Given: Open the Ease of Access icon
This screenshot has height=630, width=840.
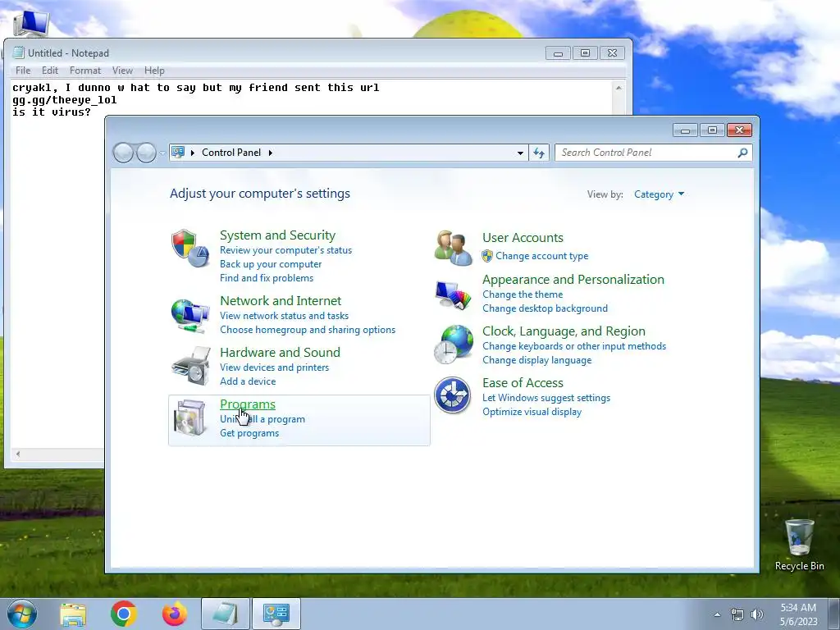Looking at the screenshot, I should (x=453, y=395).
